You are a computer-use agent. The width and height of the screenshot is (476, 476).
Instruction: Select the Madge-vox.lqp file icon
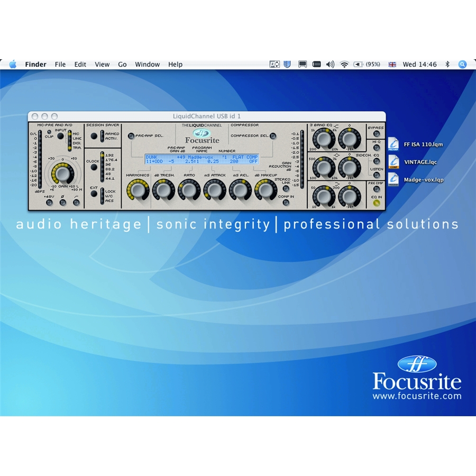pyautogui.click(x=393, y=179)
